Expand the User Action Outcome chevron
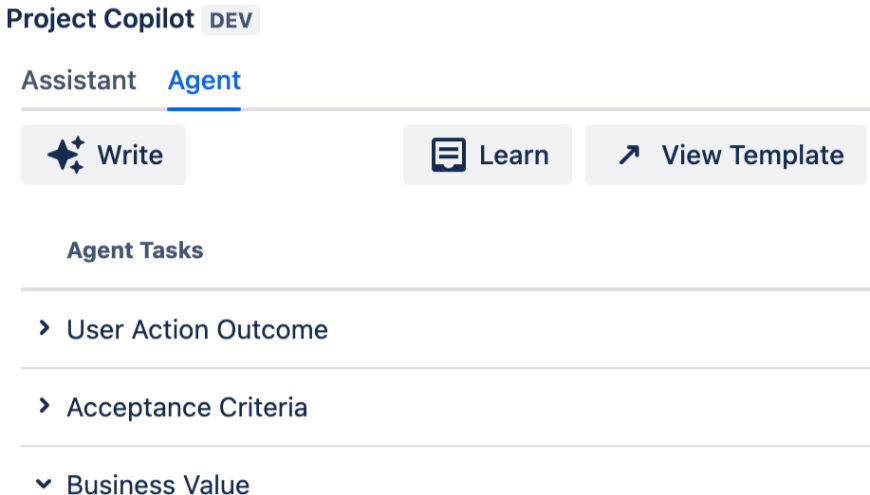870x495 pixels. point(43,328)
